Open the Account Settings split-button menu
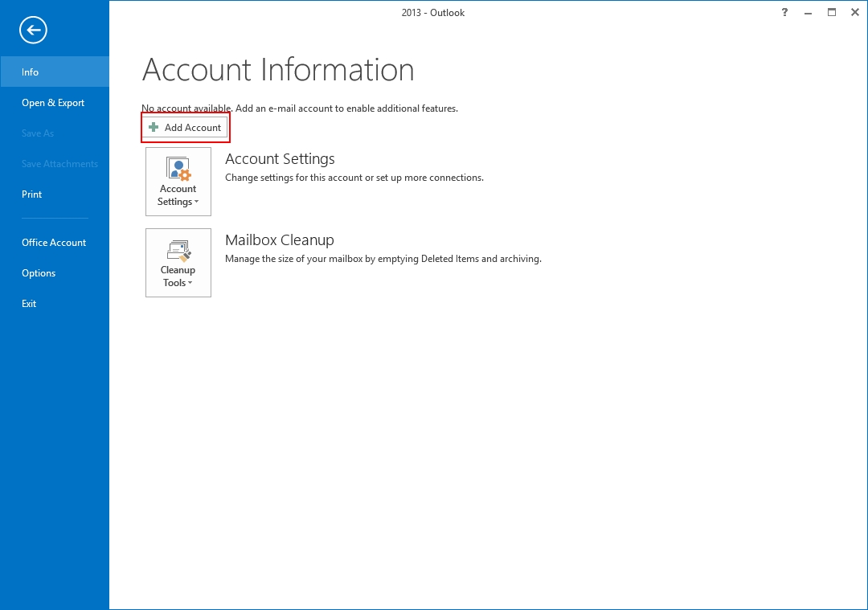The image size is (868, 610). (178, 182)
